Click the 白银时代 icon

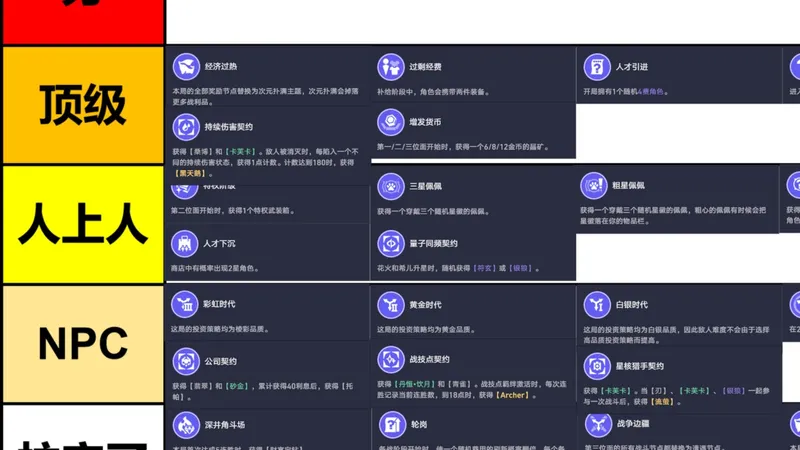[596, 305]
